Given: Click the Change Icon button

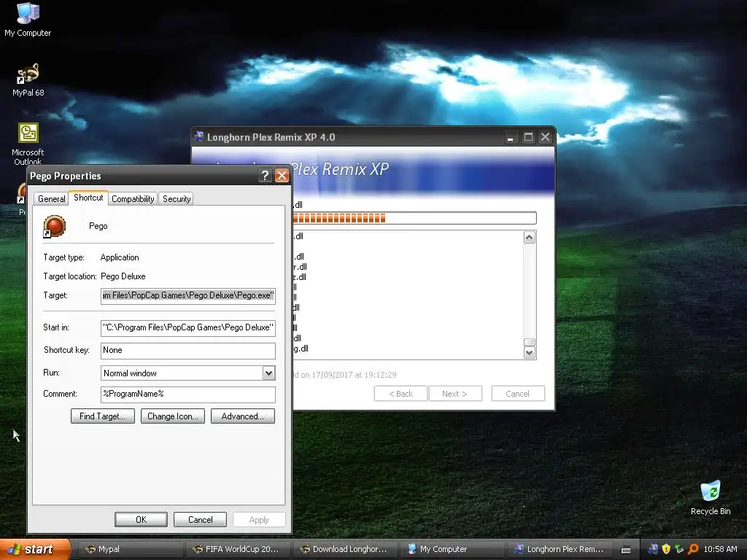Looking at the screenshot, I should [x=173, y=416].
